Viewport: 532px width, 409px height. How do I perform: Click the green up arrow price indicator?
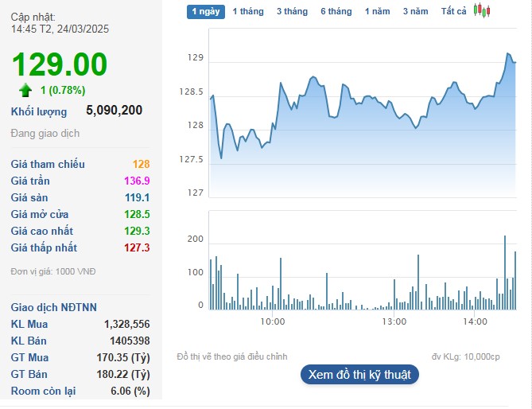pyautogui.click(x=25, y=90)
